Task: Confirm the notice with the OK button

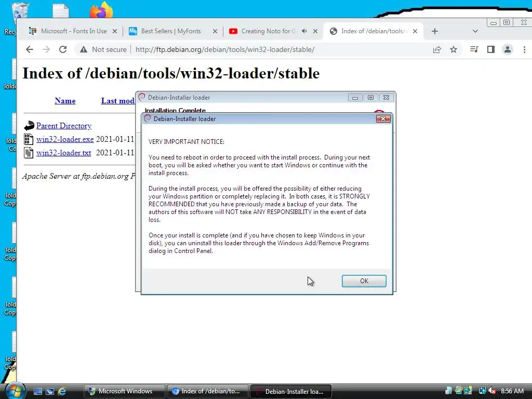Action: (364, 281)
